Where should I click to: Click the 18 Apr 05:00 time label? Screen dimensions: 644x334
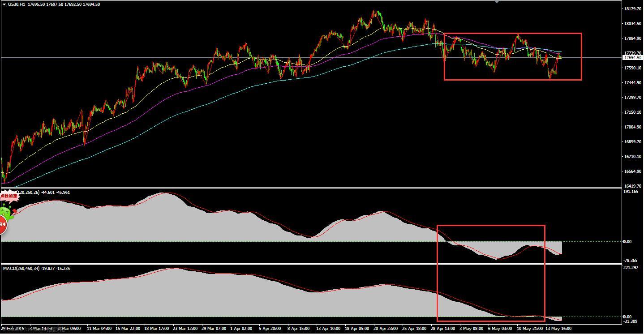(x=357, y=329)
